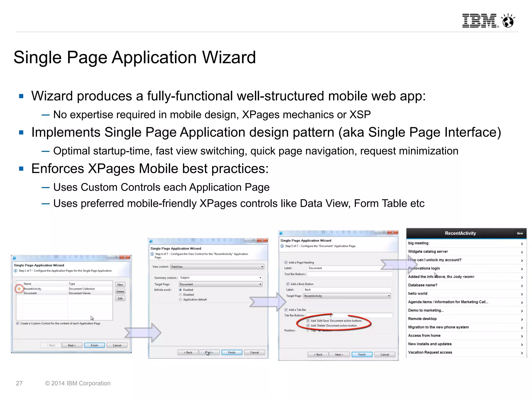Click the IBM logo at top right
The width and height of the screenshot is (532, 399).
(480, 21)
